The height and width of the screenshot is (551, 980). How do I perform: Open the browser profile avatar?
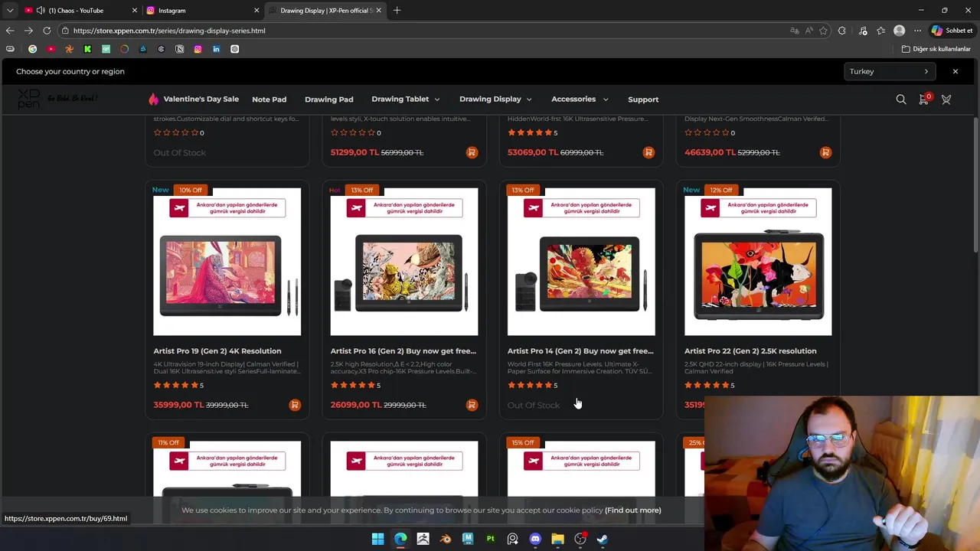(900, 31)
